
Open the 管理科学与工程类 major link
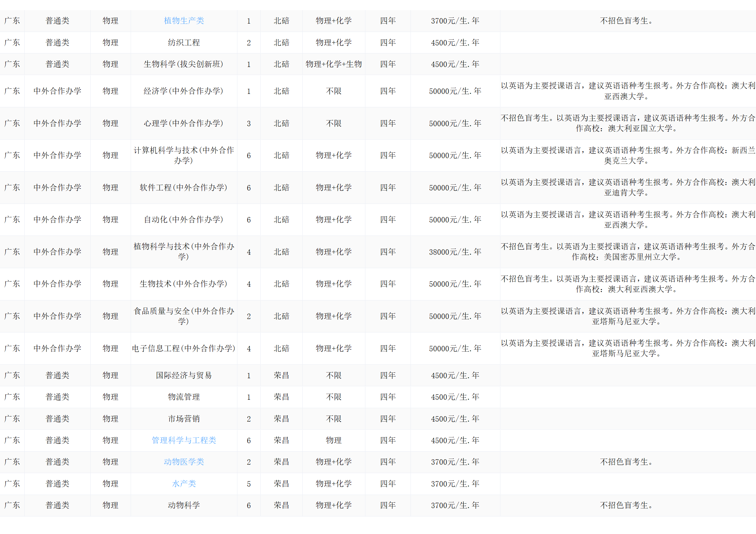point(184,440)
